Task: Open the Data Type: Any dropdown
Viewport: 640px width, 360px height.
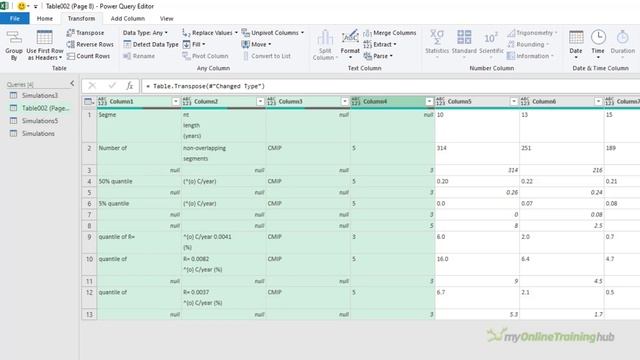Action: click(145, 33)
